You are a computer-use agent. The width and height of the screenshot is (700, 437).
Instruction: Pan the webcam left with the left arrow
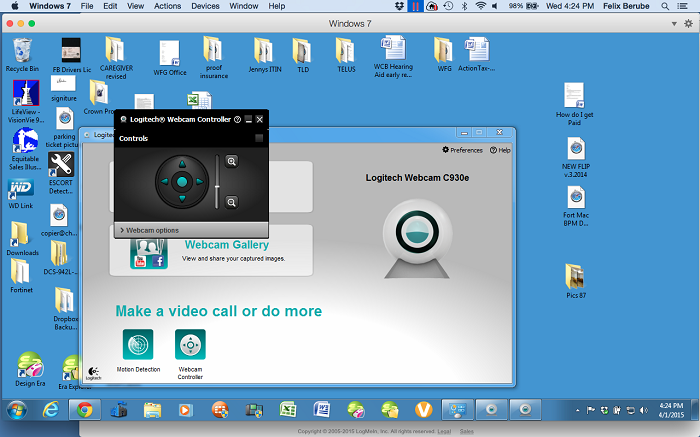[165, 181]
